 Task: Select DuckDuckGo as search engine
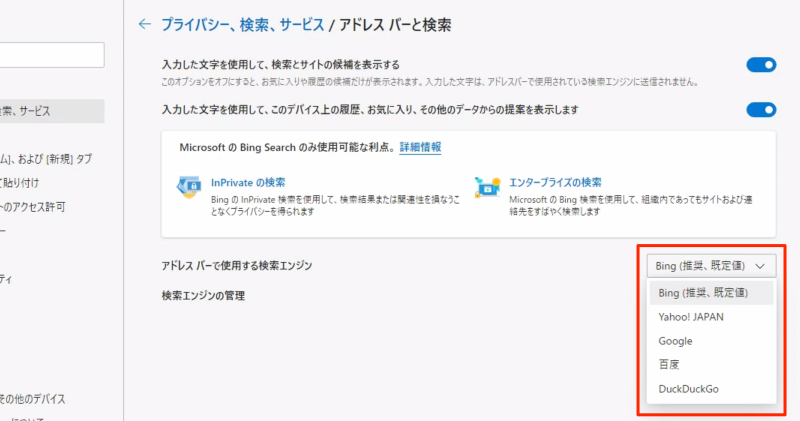[711, 389]
